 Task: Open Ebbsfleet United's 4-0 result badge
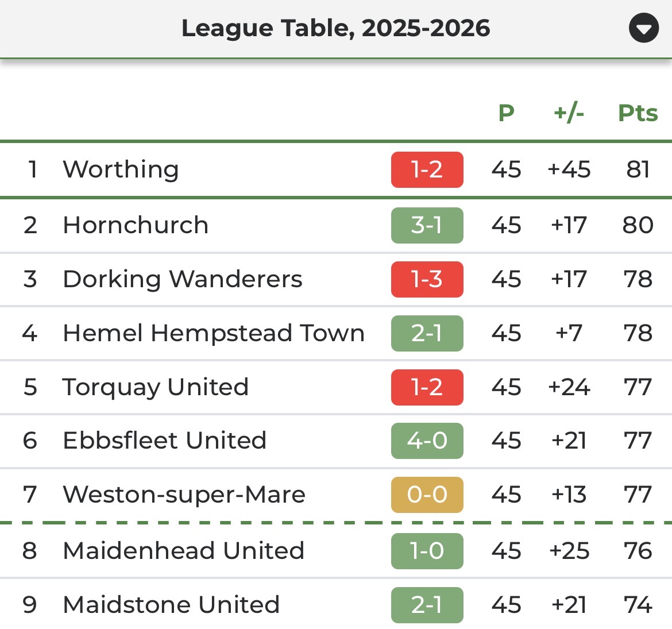pyautogui.click(x=427, y=441)
